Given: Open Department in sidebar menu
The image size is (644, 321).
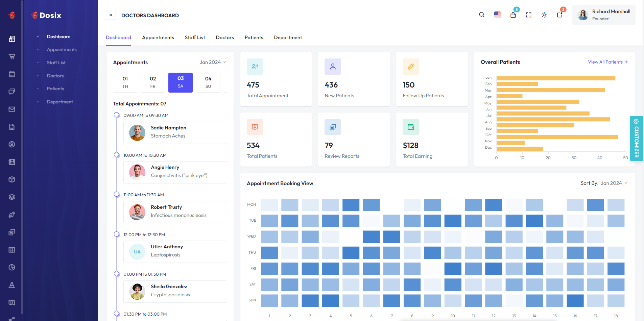Looking at the screenshot, I should point(60,102).
